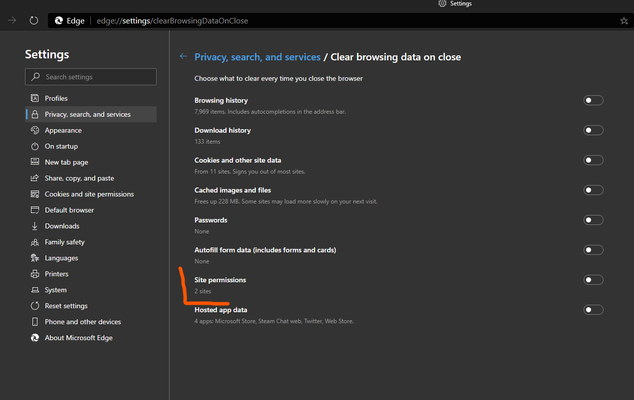Click the Printers icon in sidebar
Viewport: 634px width, 400px height.
tap(35, 274)
